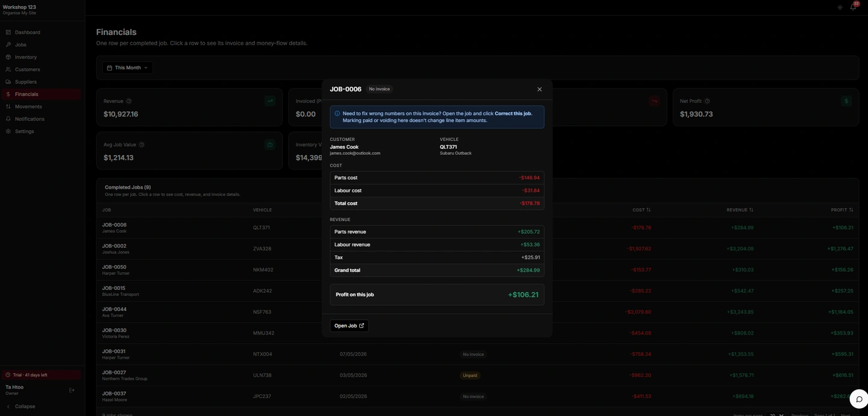Select the JOB-0015 BlueLine Transport row
This screenshot has height=416, width=868.
[x=477, y=291]
